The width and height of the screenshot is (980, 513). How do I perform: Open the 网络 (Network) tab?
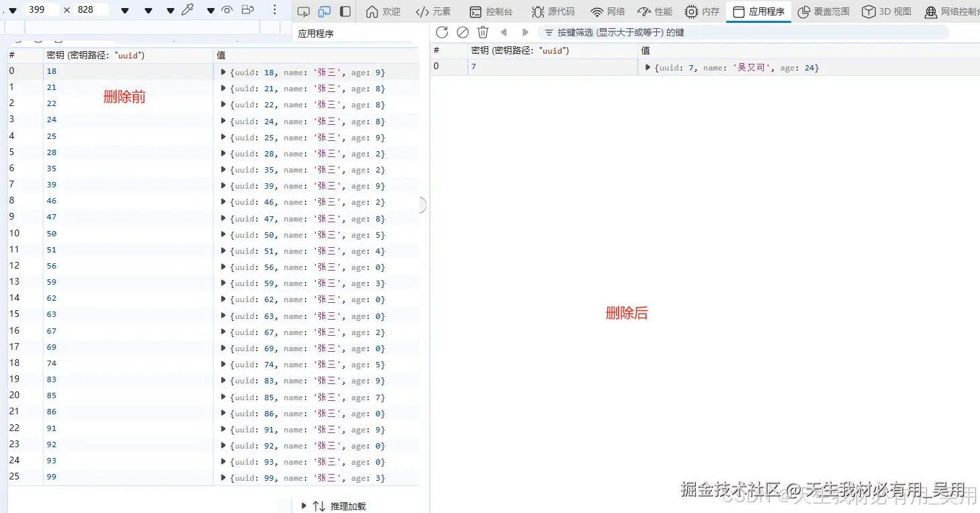point(608,11)
